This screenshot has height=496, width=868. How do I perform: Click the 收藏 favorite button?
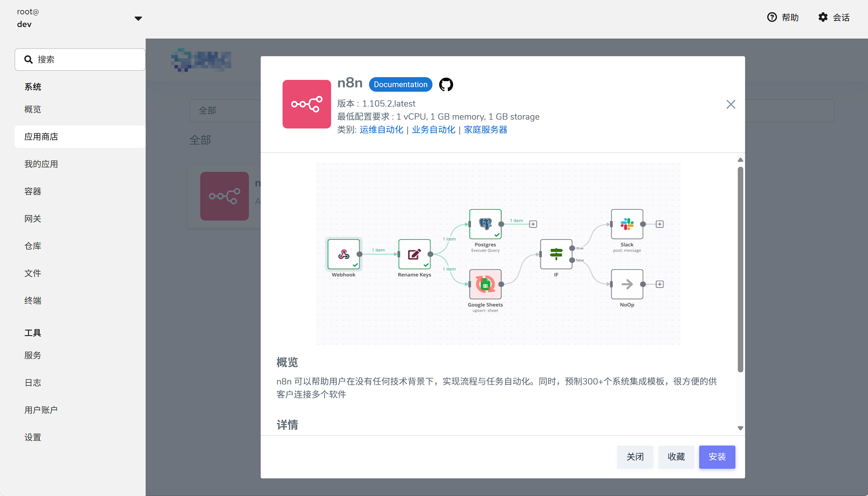tap(675, 457)
